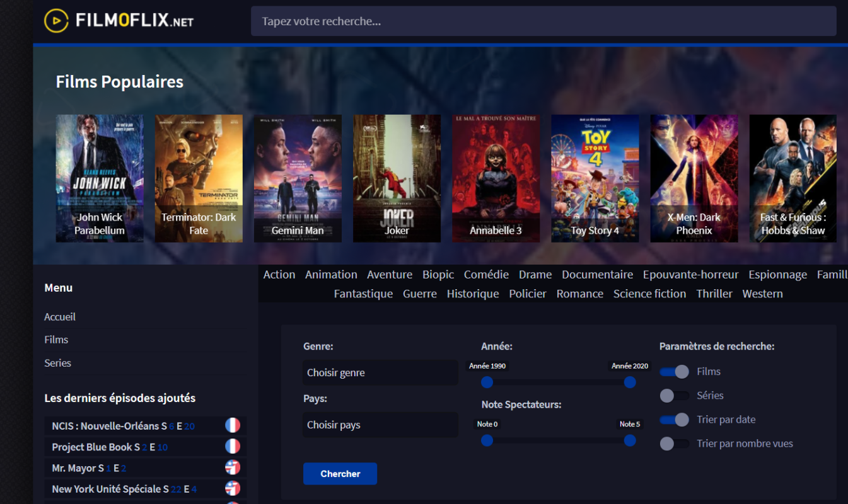This screenshot has height=504, width=848.
Task: Select the Action genre
Action: point(279,275)
